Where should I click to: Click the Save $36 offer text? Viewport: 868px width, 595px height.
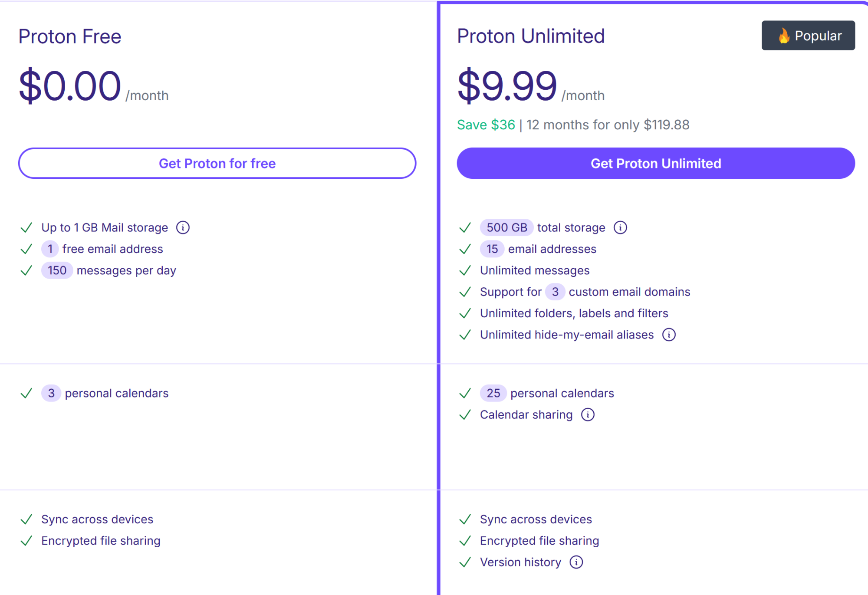[486, 125]
